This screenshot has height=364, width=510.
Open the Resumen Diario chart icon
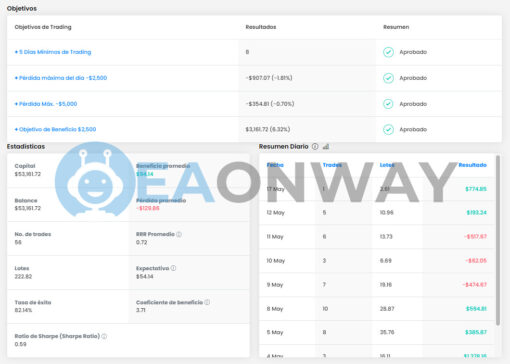click(x=326, y=146)
